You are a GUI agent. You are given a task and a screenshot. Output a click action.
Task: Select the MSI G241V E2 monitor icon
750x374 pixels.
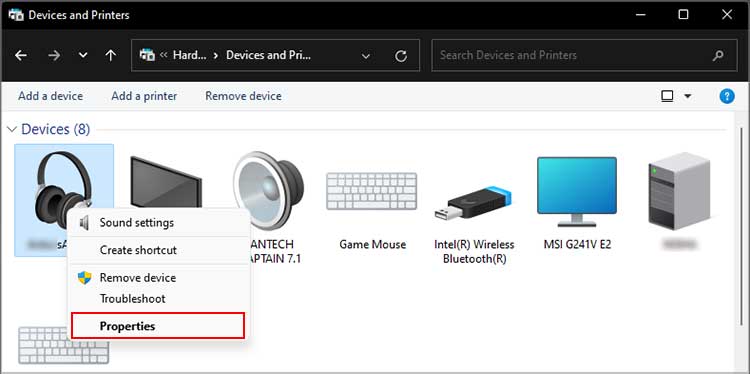click(x=577, y=191)
